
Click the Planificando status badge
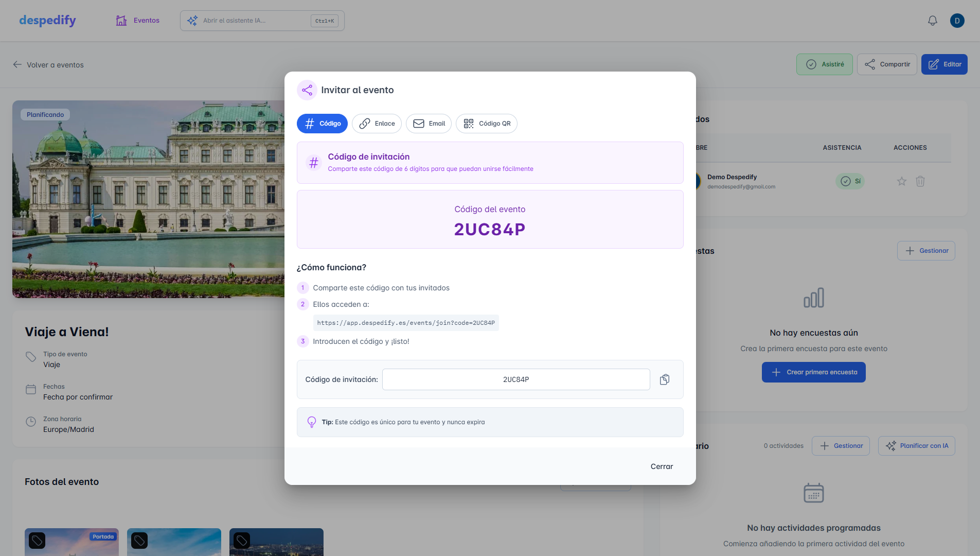[x=45, y=115]
